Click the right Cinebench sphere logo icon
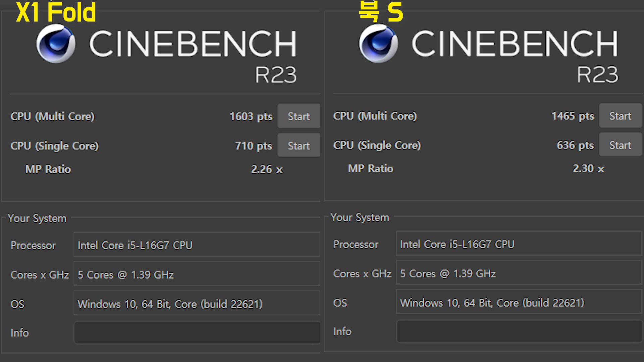 click(x=378, y=44)
